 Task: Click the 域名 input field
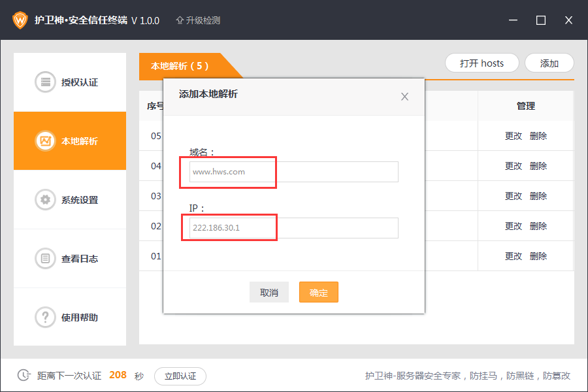(x=293, y=172)
